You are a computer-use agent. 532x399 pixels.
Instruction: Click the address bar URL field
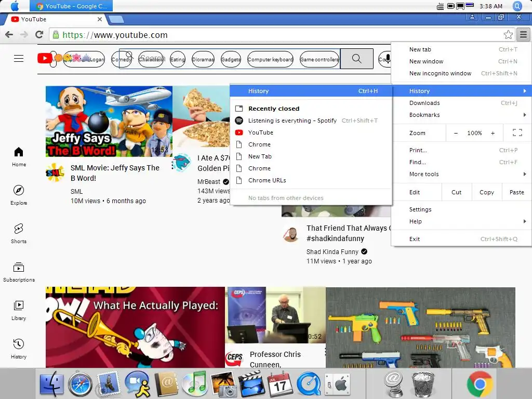tap(276, 35)
